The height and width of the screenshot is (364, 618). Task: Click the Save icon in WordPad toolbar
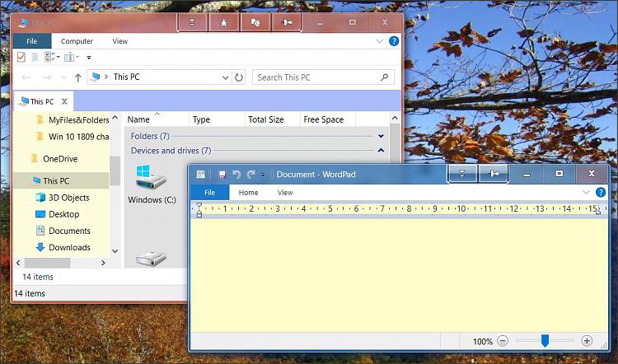tap(222, 174)
